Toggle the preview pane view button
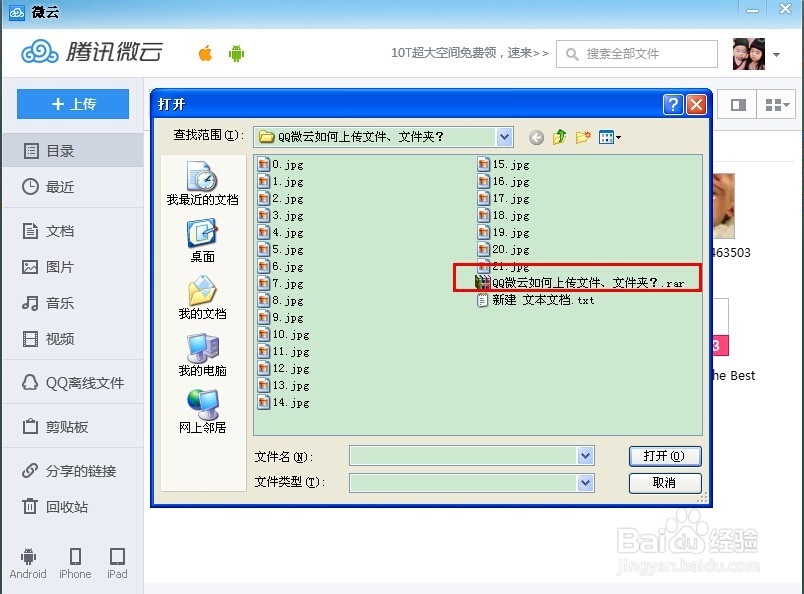This screenshot has height=594, width=804. 738,105
